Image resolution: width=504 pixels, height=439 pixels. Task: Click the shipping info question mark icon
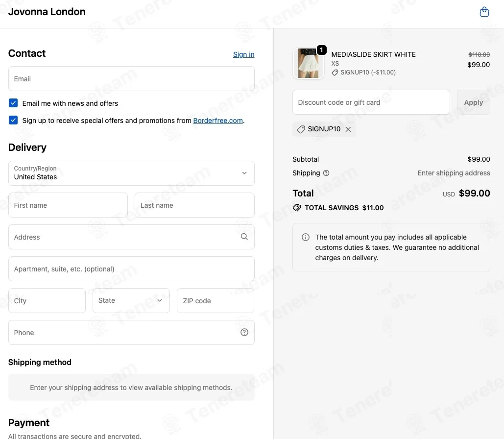[326, 173]
